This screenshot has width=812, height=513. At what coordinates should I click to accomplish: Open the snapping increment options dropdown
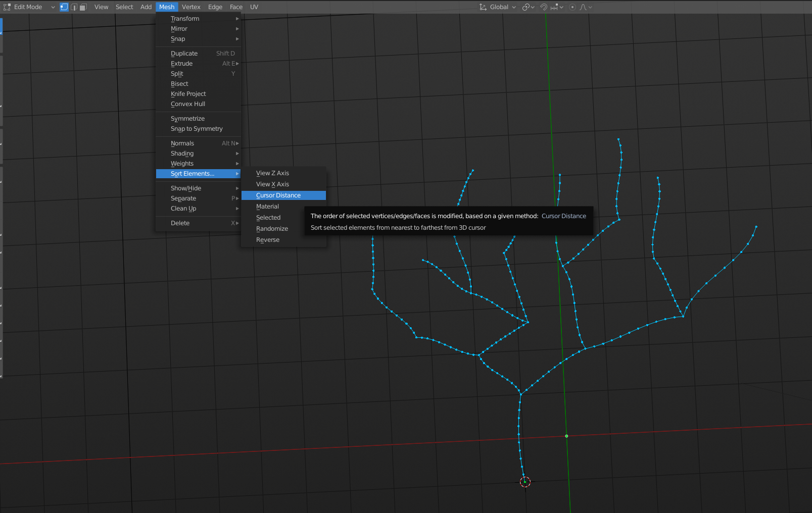pyautogui.click(x=557, y=7)
